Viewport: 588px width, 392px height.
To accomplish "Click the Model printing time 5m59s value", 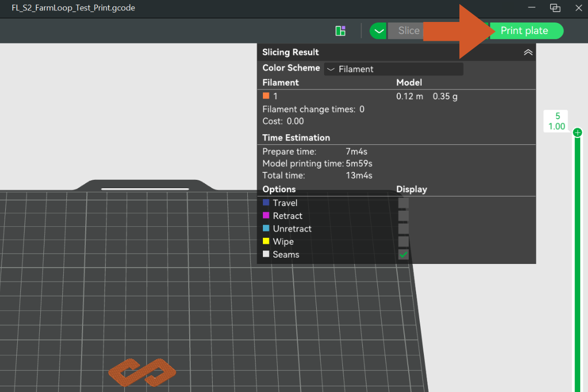I will 359,164.
